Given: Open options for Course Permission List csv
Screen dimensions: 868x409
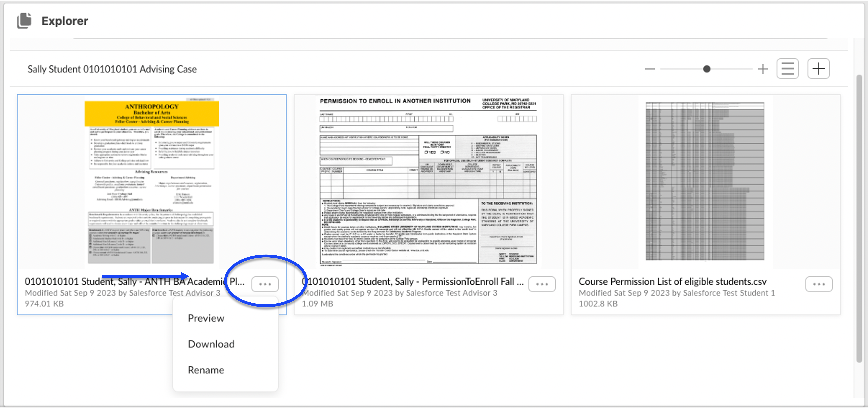Looking at the screenshot, I should click(819, 284).
